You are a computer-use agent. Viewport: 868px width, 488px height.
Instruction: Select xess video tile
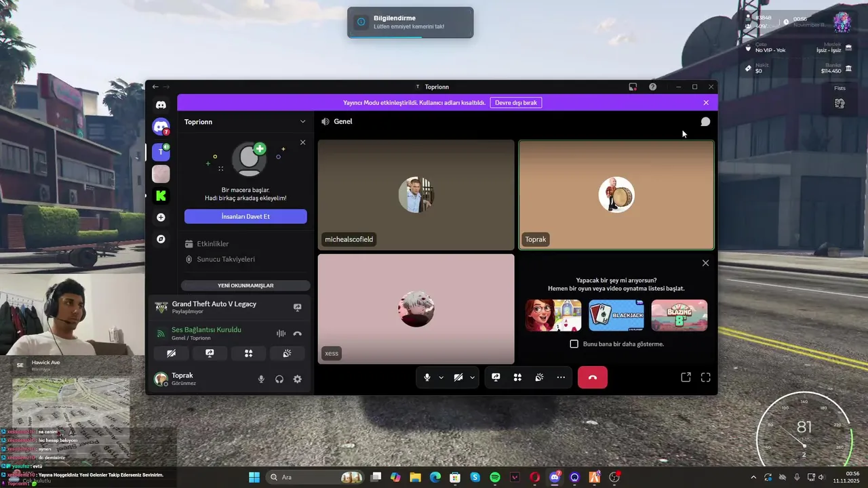pyautogui.click(x=416, y=309)
